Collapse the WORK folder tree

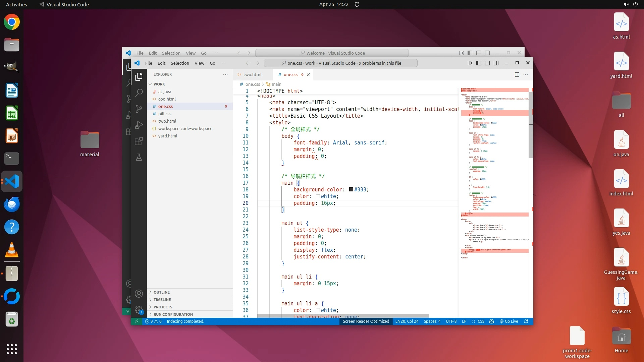click(159, 84)
